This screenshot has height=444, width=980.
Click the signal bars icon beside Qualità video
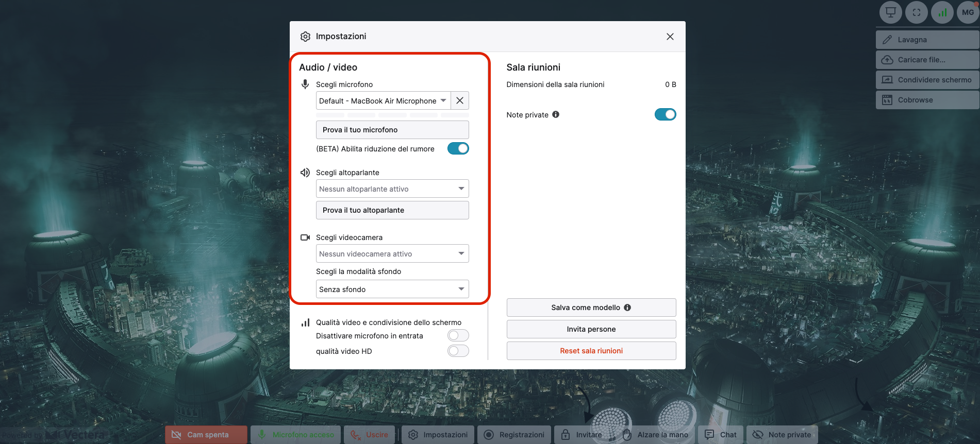[x=305, y=322]
